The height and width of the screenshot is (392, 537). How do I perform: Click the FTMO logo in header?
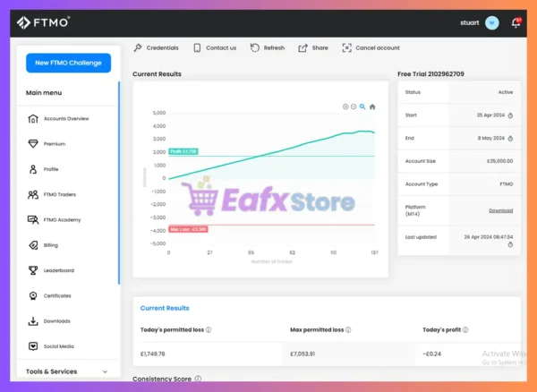pyautogui.click(x=44, y=22)
